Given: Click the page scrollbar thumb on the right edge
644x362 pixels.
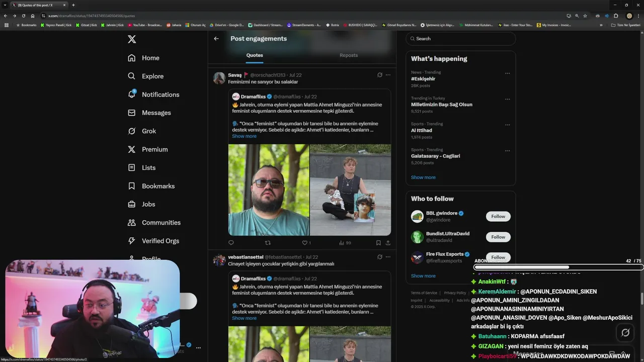Looking at the screenshot, I should pyautogui.click(x=642, y=299).
